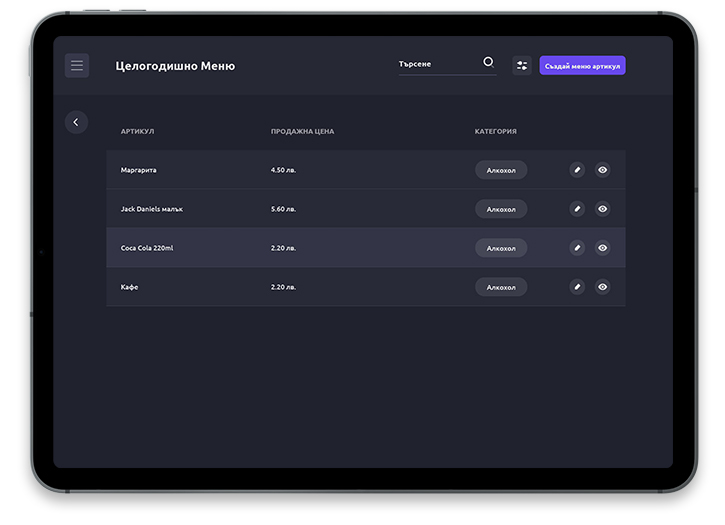This screenshot has width=725, height=525.
Task: Edit the Jack Daniels малък item
Action: tap(577, 209)
